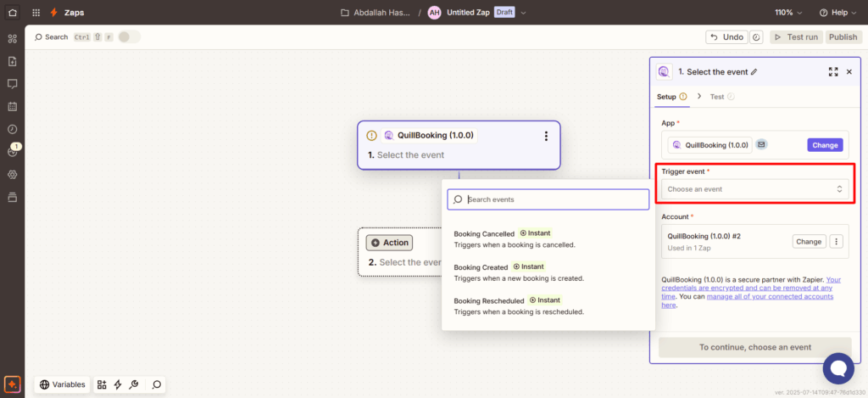
Task: Select Booking Created trigger event
Action: tap(481, 267)
